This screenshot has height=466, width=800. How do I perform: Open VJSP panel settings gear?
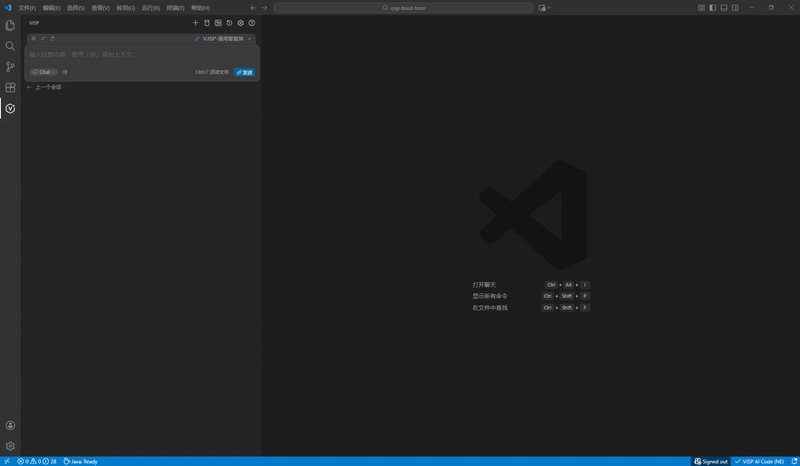click(x=240, y=22)
